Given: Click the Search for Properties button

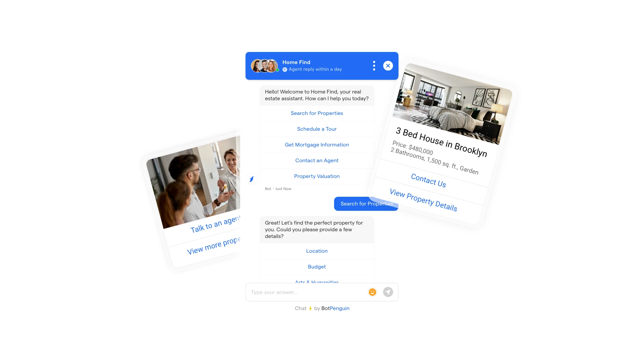Looking at the screenshot, I should 366,204.
